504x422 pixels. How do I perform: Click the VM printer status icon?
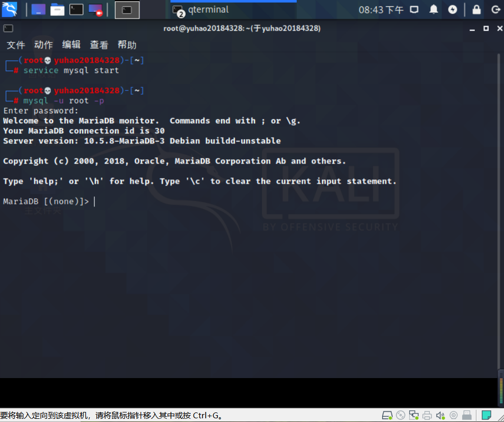tap(427, 416)
